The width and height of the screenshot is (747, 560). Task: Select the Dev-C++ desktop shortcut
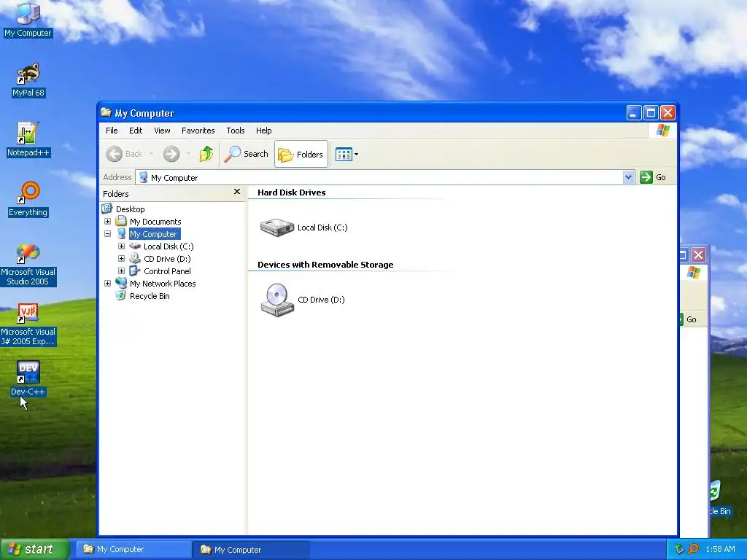[x=28, y=379]
